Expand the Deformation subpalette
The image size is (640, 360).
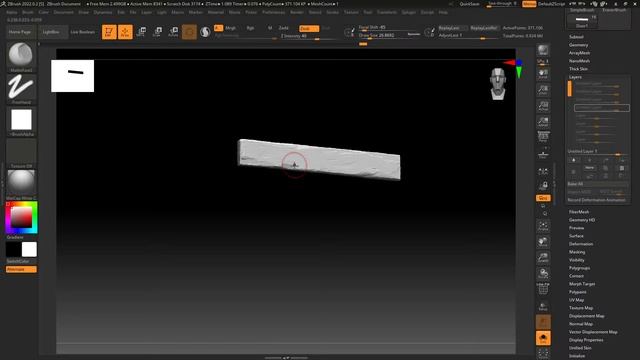click(x=581, y=244)
